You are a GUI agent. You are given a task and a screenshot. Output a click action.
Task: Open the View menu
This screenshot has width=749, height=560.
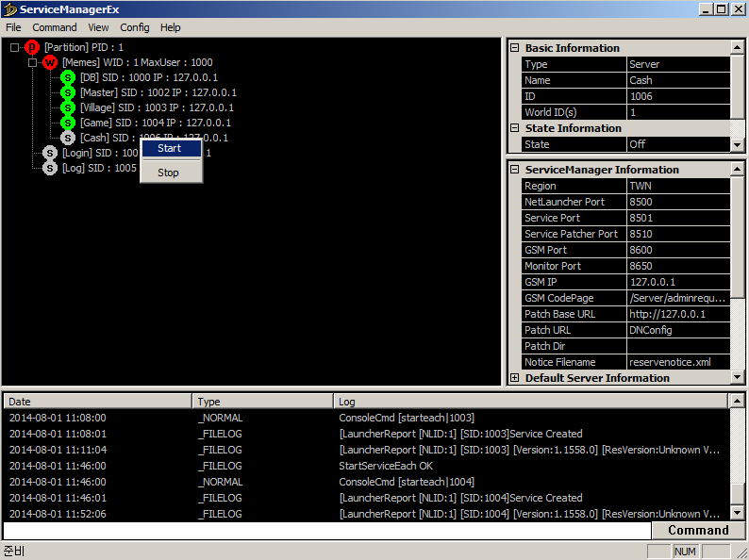[98, 27]
